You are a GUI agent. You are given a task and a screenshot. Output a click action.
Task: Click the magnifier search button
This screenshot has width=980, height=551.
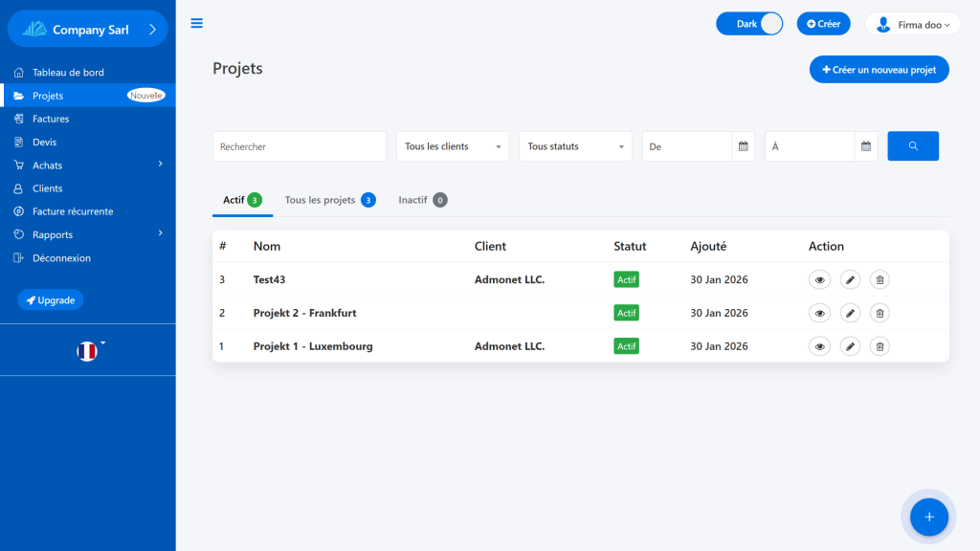point(913,146)
